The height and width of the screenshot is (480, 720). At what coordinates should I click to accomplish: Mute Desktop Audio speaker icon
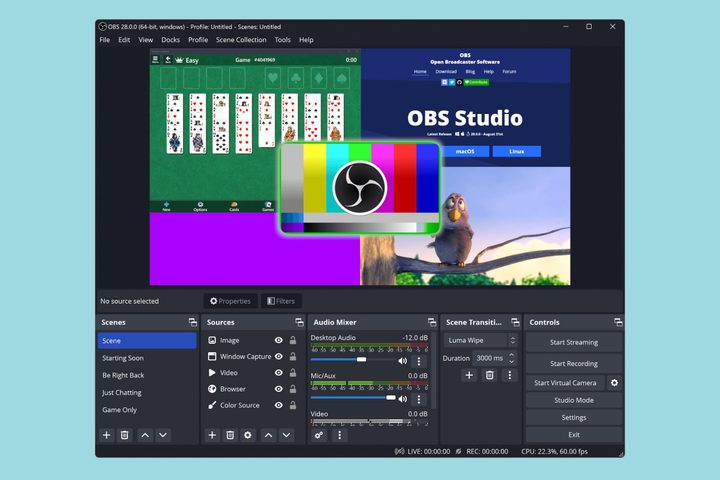click(403, 361)
